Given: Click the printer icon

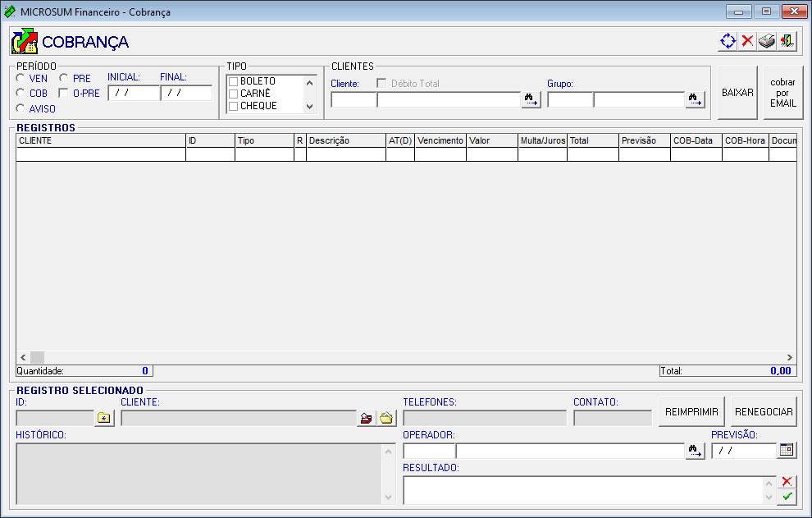Looking at the screenshot, I should click(767, 41).
